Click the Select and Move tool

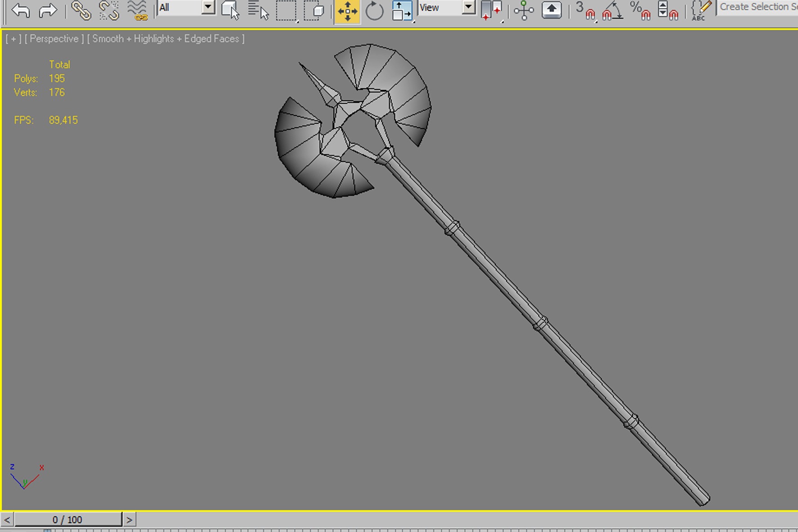click(x=347, y=10)
